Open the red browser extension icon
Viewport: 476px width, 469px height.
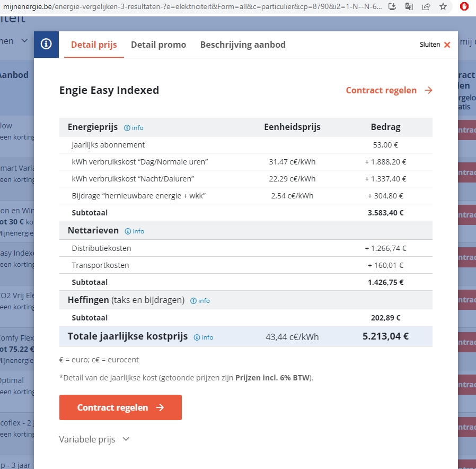click(464, 6)
